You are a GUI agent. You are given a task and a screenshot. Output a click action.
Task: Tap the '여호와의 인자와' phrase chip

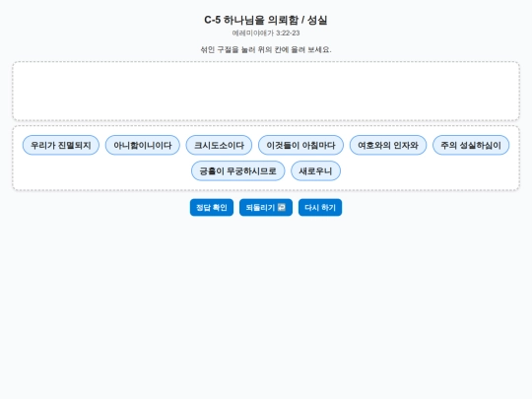[388, 145]
